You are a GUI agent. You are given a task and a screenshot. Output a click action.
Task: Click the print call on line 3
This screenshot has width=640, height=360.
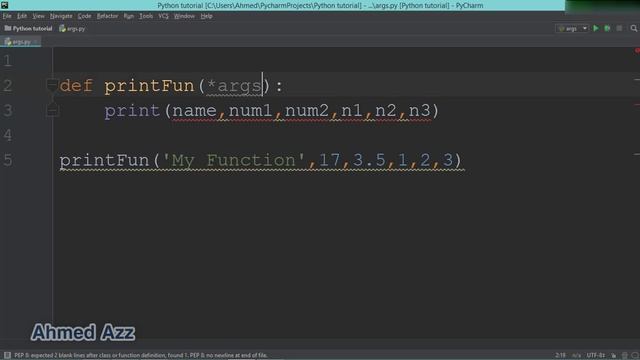coord(132,111)
